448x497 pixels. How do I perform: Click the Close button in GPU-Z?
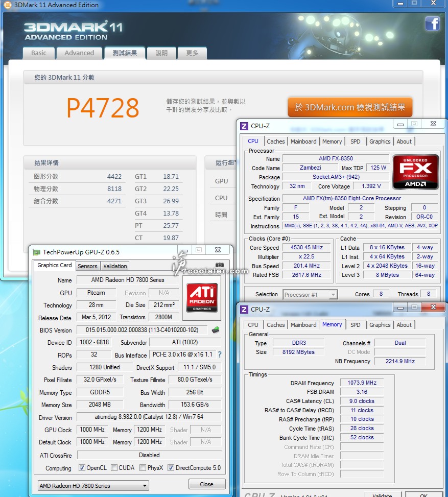tap(207, 484)
